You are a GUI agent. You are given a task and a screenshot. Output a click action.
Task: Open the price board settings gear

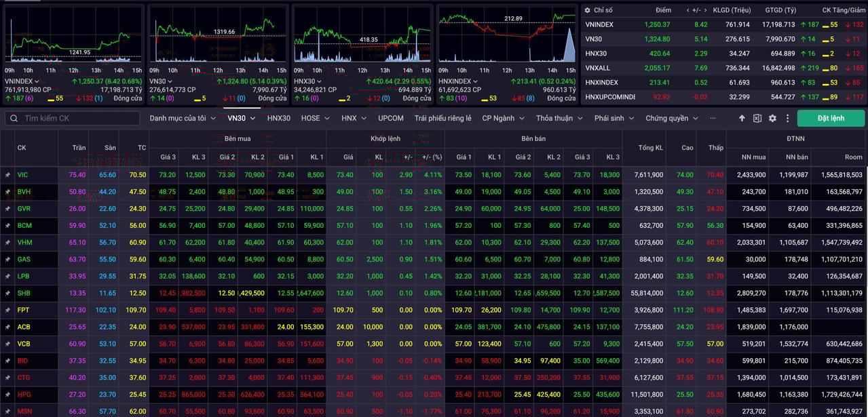coord(772,119)
